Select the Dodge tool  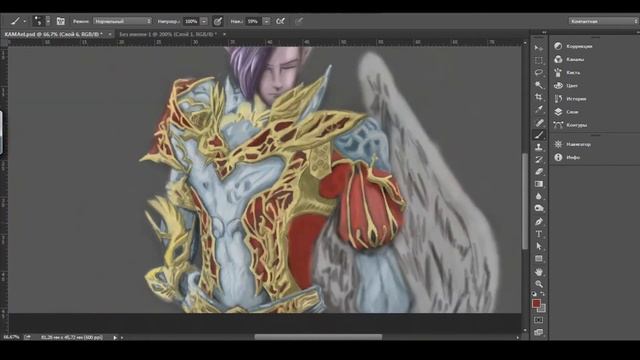click(x=539, y=209)
